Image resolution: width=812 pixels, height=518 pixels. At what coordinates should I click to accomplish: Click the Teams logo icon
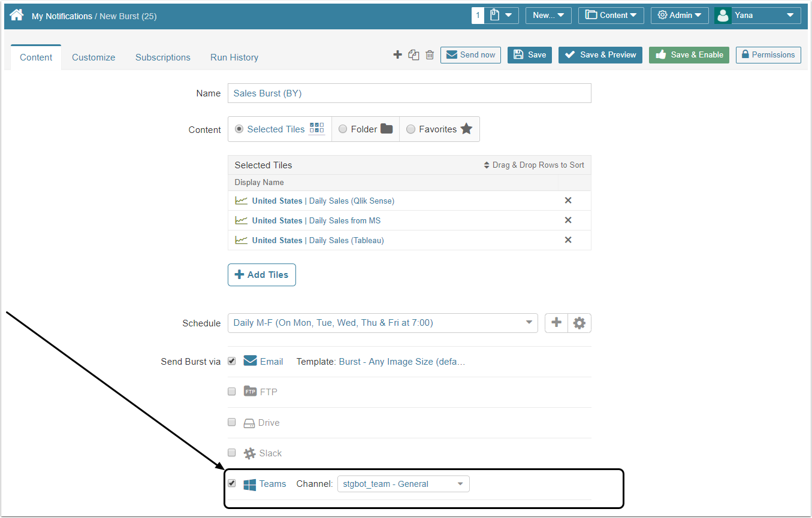coord(250,484)
